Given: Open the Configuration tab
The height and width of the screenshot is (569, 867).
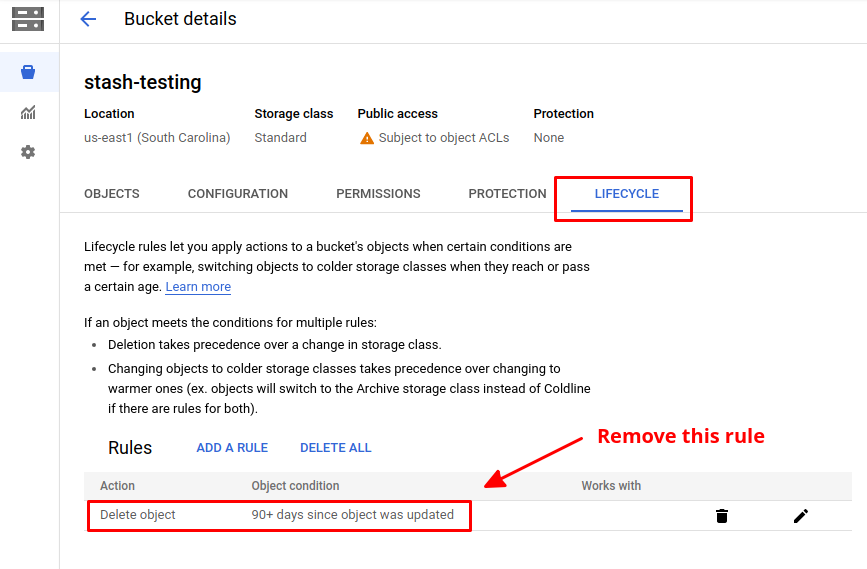Looking at the screenshot, I should coord(238,194).
